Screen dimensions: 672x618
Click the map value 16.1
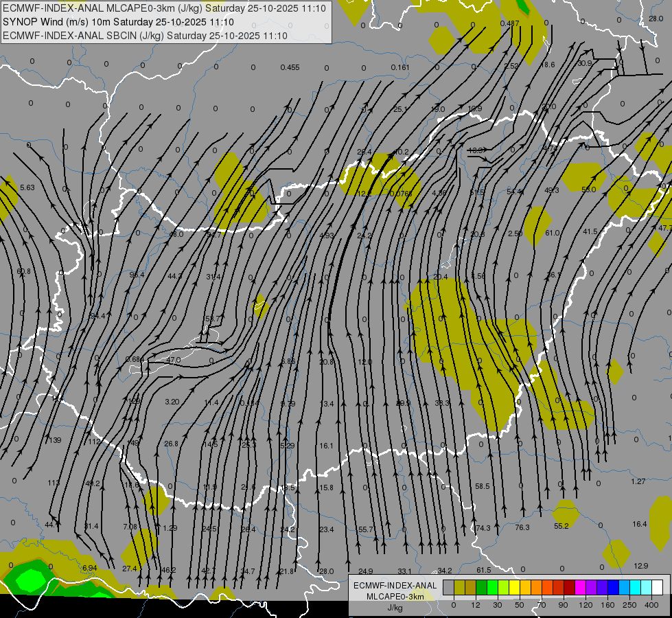[x=326, y=446]
